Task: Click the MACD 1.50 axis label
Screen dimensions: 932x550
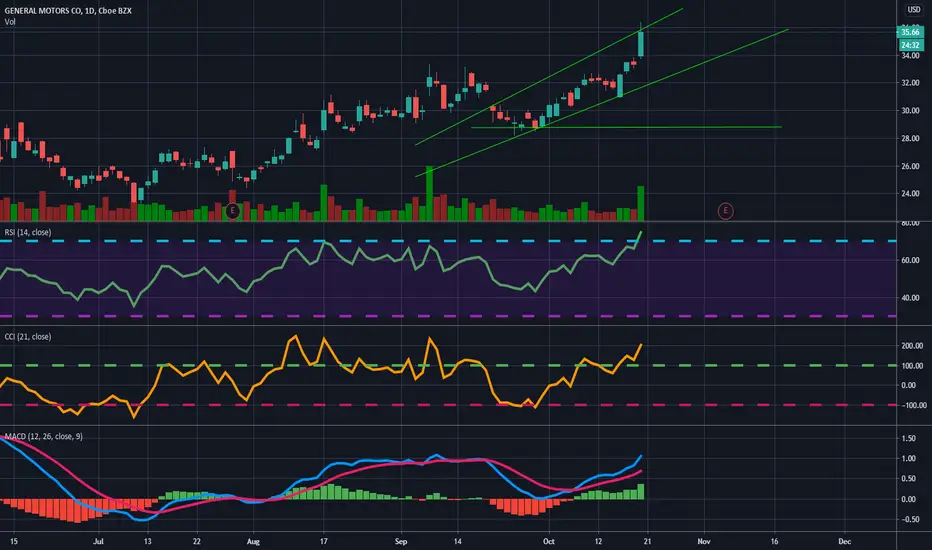Action: coord(908,439)
